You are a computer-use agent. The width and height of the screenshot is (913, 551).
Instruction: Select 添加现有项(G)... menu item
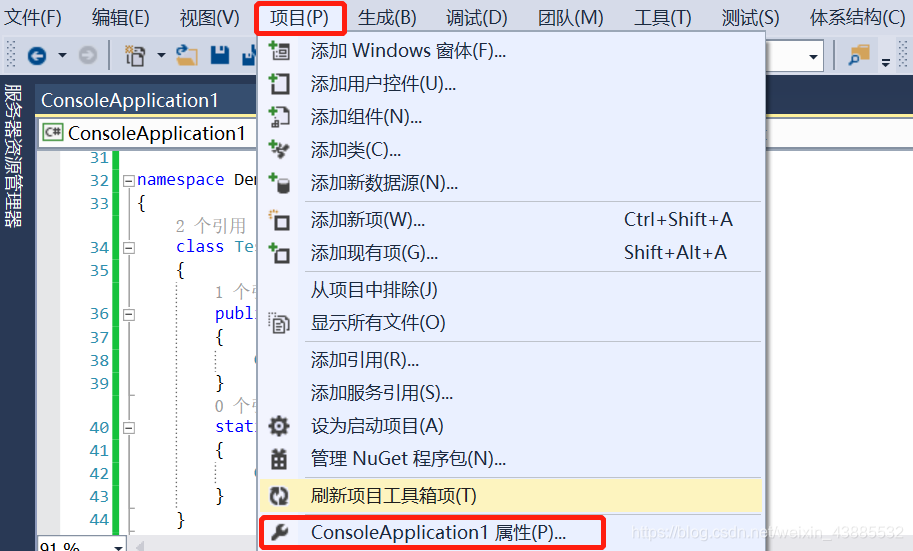click(511, 253)
